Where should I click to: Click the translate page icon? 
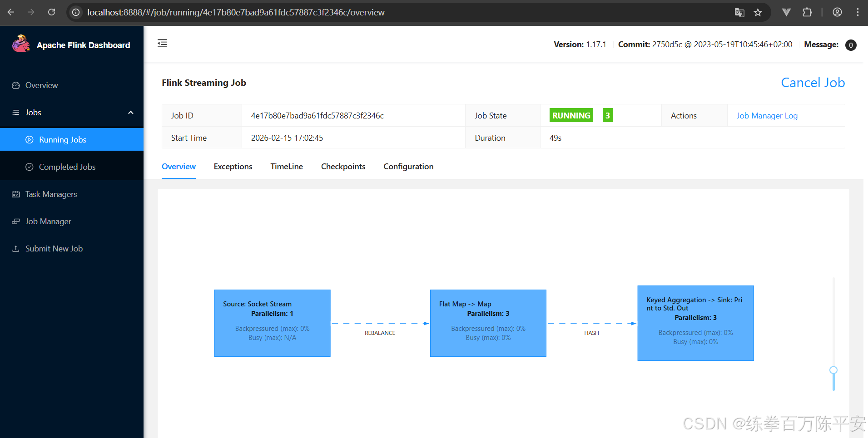coord(739,12)
